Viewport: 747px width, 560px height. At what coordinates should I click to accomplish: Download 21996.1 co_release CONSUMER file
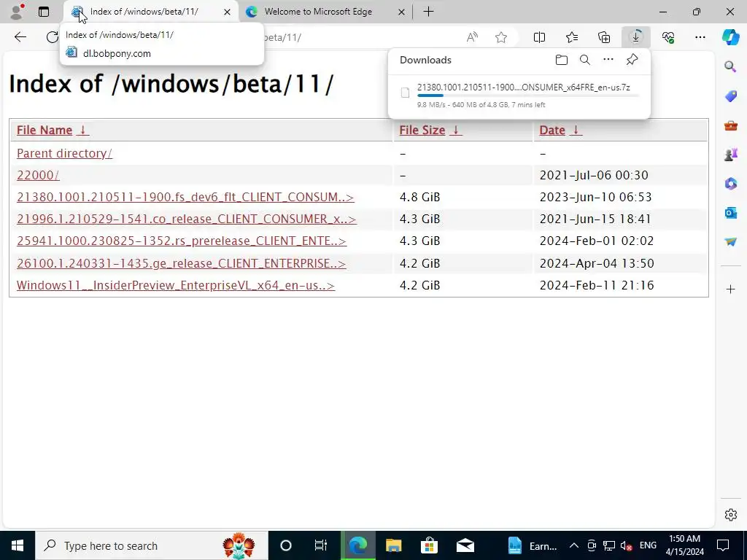[x=186, y=219]
